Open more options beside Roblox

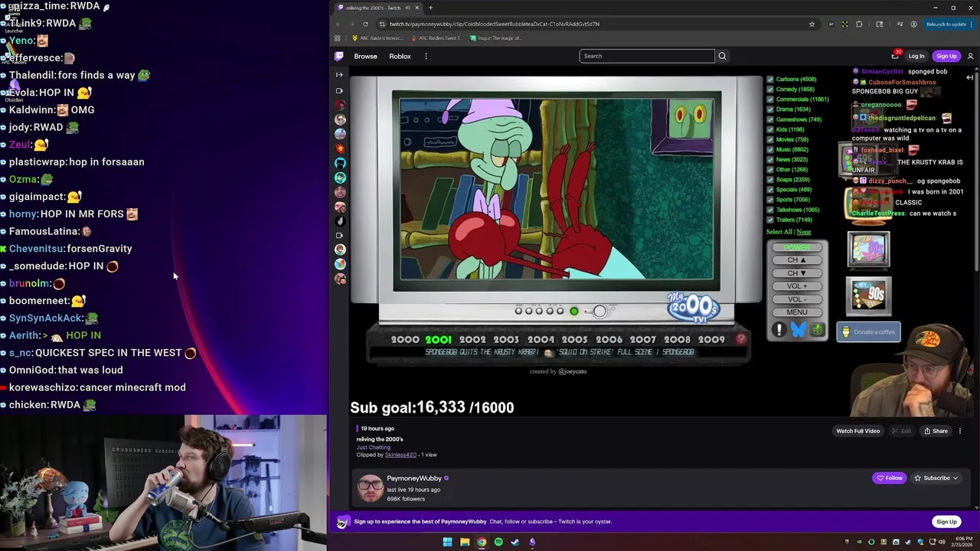point(426,56)
